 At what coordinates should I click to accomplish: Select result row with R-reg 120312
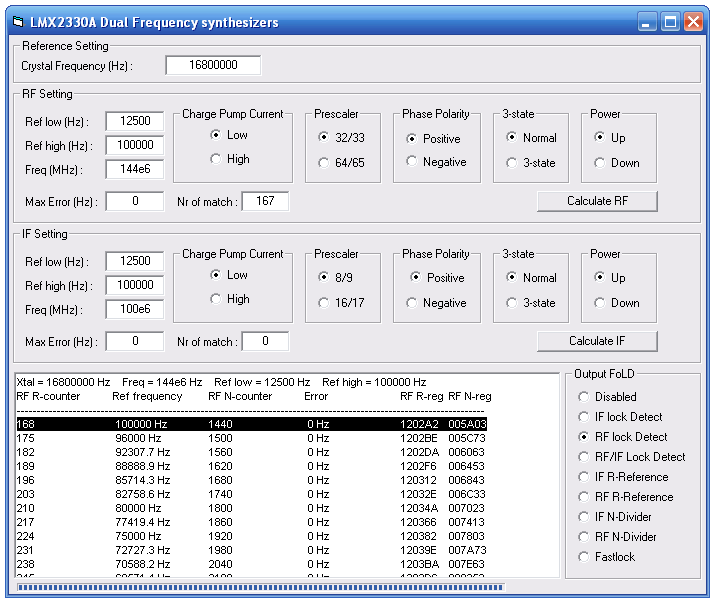coord(252,480)
